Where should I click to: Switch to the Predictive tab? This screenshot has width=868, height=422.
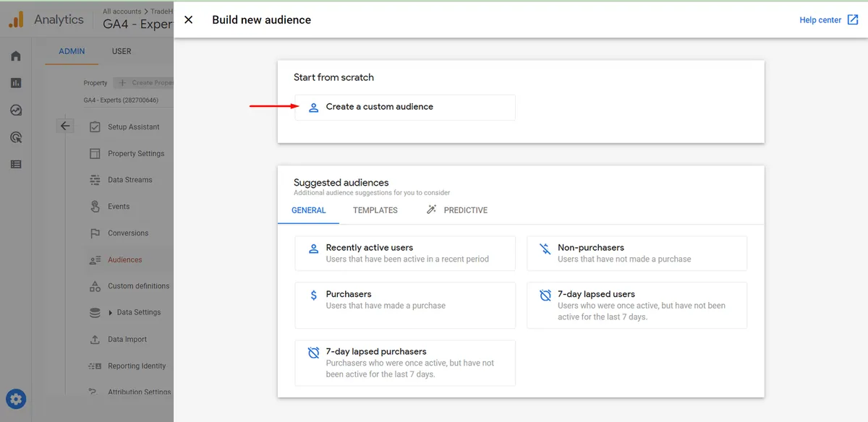point(456,210)
